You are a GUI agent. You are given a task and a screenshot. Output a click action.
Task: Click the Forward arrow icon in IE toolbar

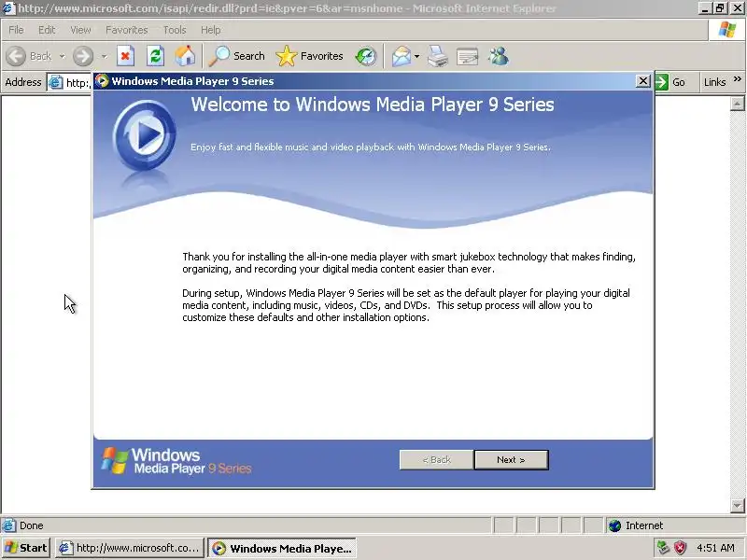[x=83, y=56]
